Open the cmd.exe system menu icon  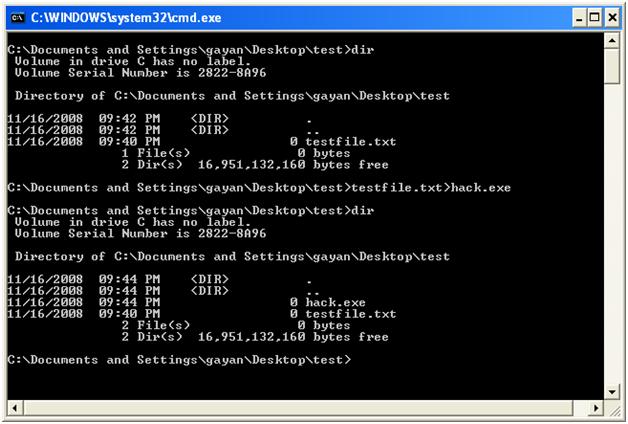(15, 17)
